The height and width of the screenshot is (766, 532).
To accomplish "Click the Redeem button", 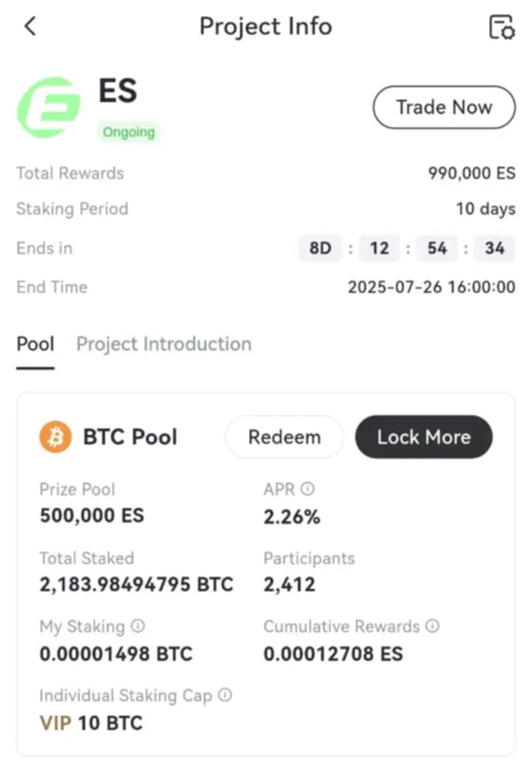I will tap(284, 437).
